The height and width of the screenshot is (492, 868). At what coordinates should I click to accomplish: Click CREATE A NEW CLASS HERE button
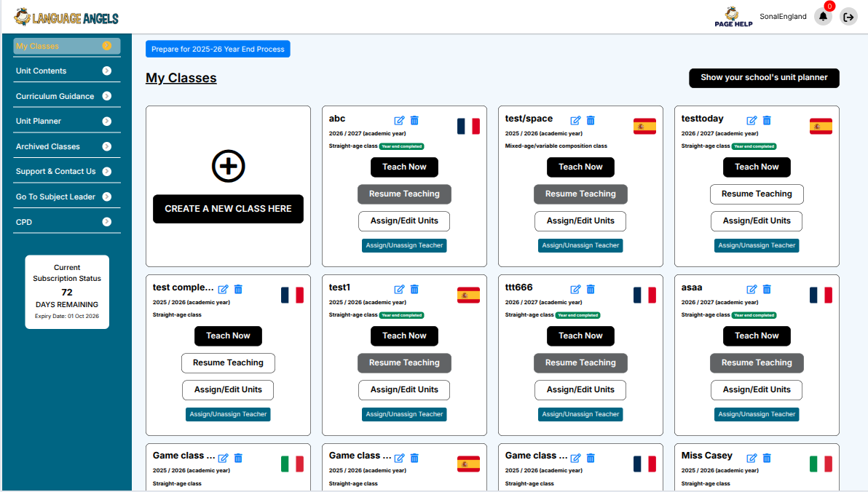click(x=228, y=209)
